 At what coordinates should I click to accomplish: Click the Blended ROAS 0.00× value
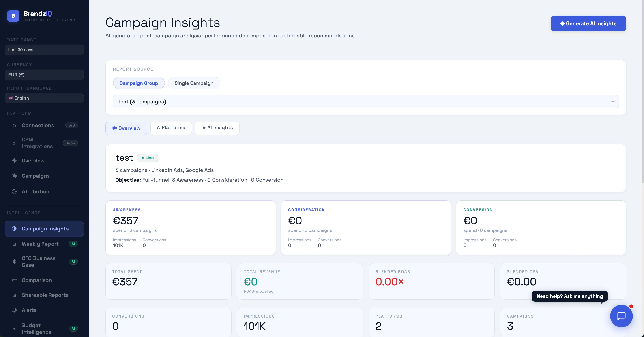(389, 282)
